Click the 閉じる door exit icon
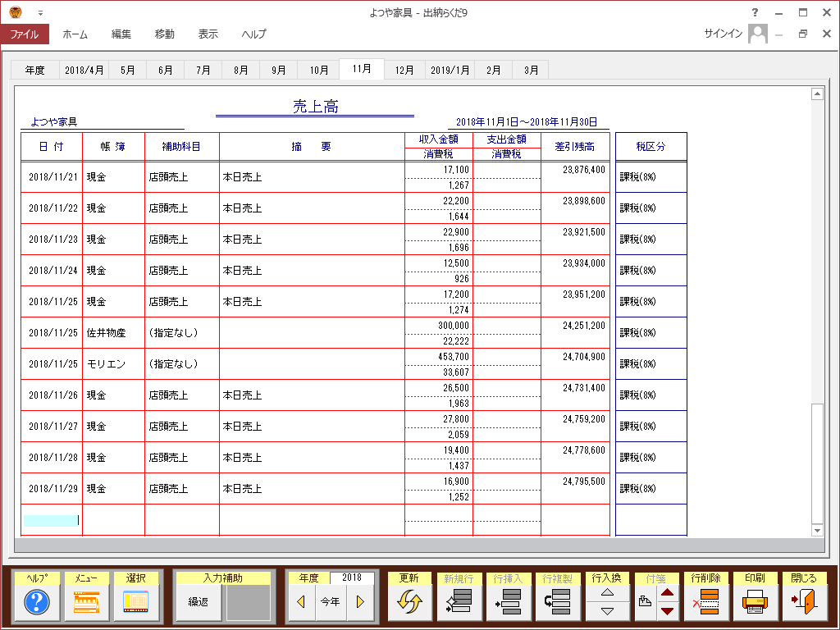Screen dimensions: 840x630 (804, 602)
